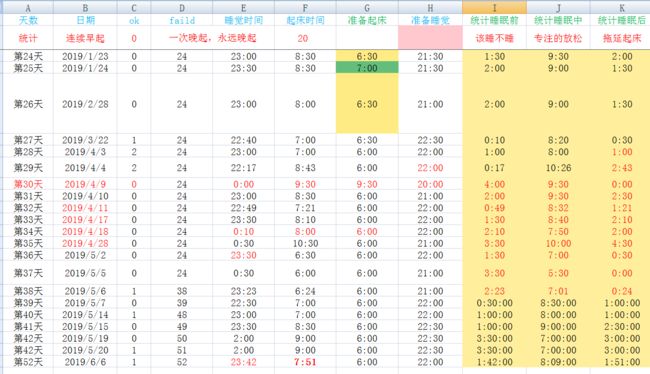Select the red 5:30 cell
Viewport: 650px width, 374px height.
pyautogui.click(x=558, y=273)
